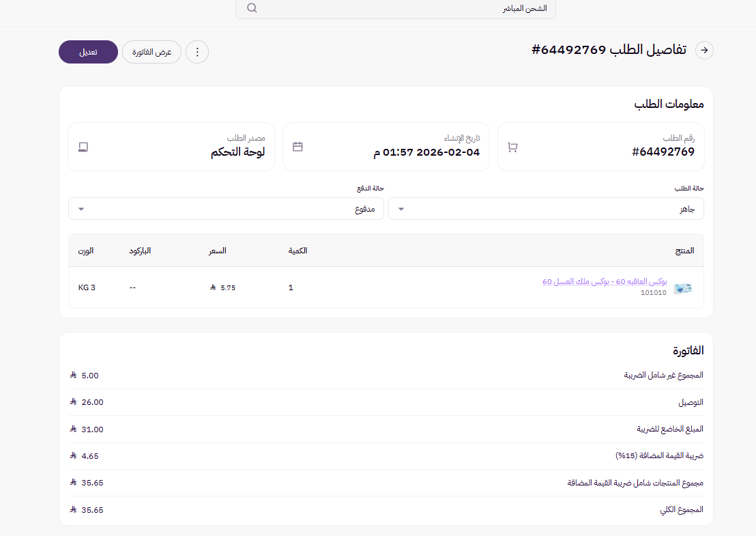Open the three-dot options menu
Screen dimensions: 756x536
(197, 52)
